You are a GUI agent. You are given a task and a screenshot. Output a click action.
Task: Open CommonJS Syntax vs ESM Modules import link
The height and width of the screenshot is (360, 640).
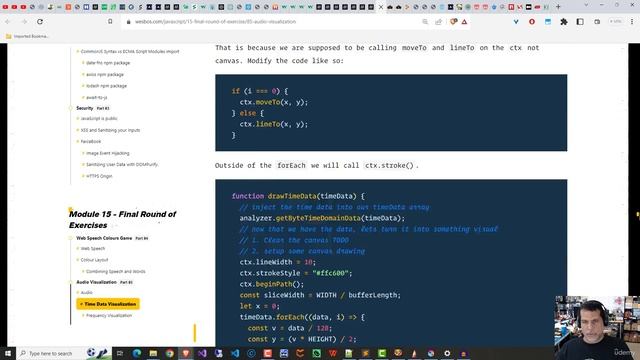point(130,51)
